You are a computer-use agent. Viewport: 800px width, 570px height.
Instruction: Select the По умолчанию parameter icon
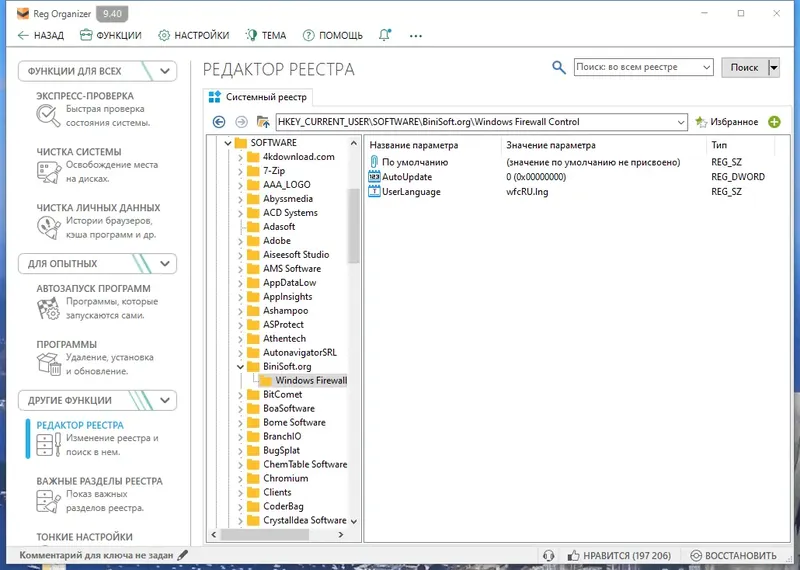[x=374, y=162]
